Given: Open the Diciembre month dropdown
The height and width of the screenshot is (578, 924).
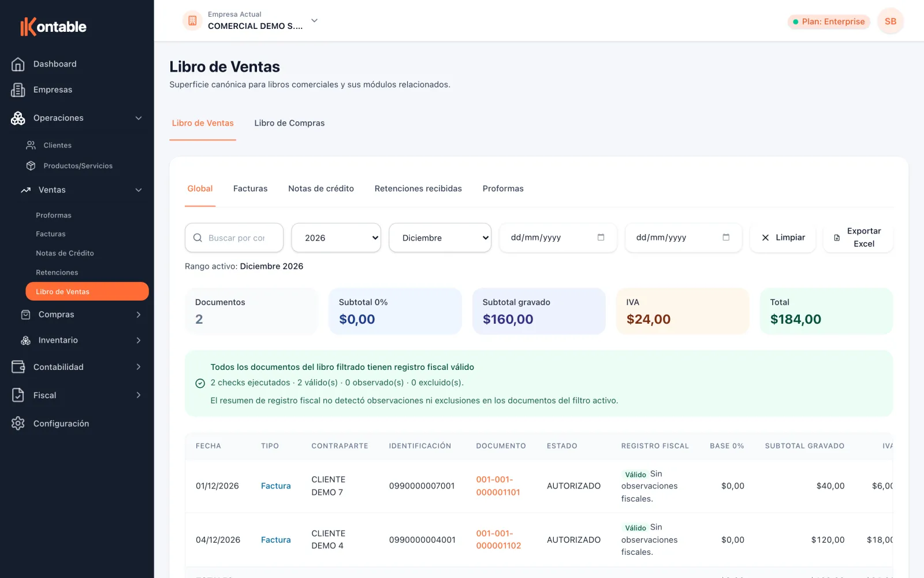Looking at the screenshot, I should [440, 238].
